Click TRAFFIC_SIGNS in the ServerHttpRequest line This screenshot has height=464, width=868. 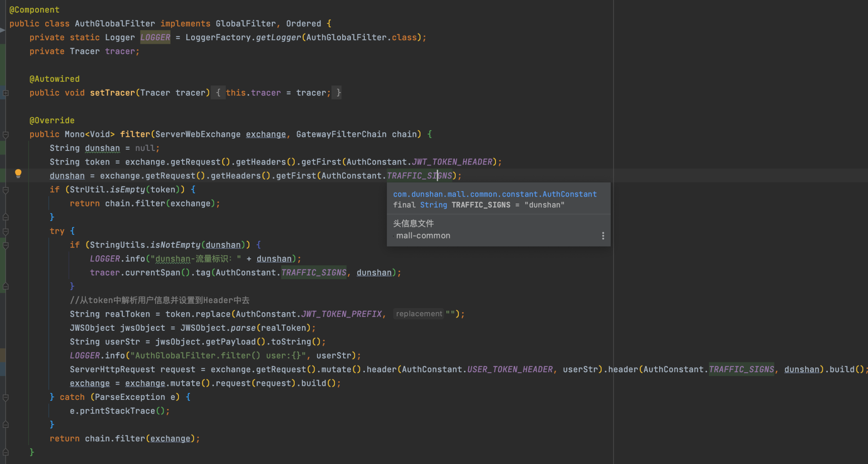(741, 370)
